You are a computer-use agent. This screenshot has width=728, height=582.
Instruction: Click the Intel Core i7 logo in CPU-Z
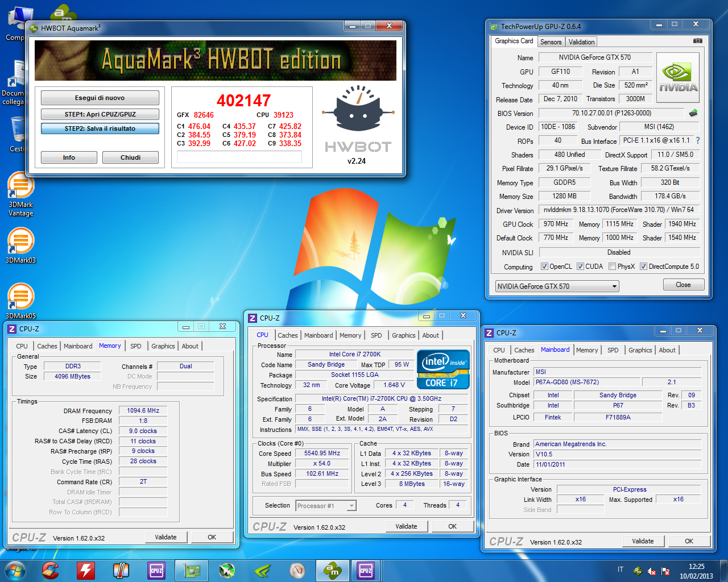click(444, 369)
